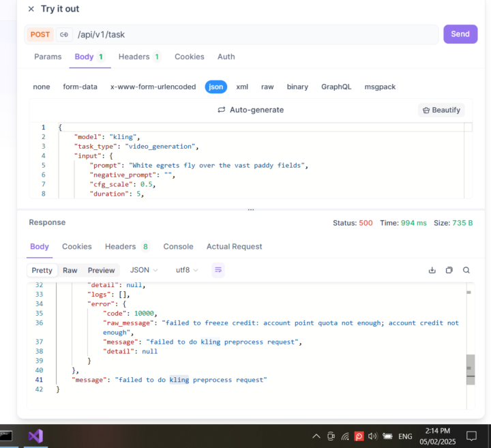The height and width of the screenshot is (448, 491).
Task: Open the terminal icon in the taskbar
Action: point(6,436)
